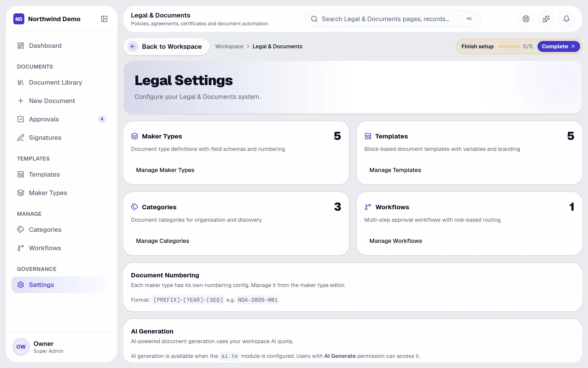Open Approvals in the sidebar
The height and width of the screenshot is (368, 588).
(x=62, y=119)
